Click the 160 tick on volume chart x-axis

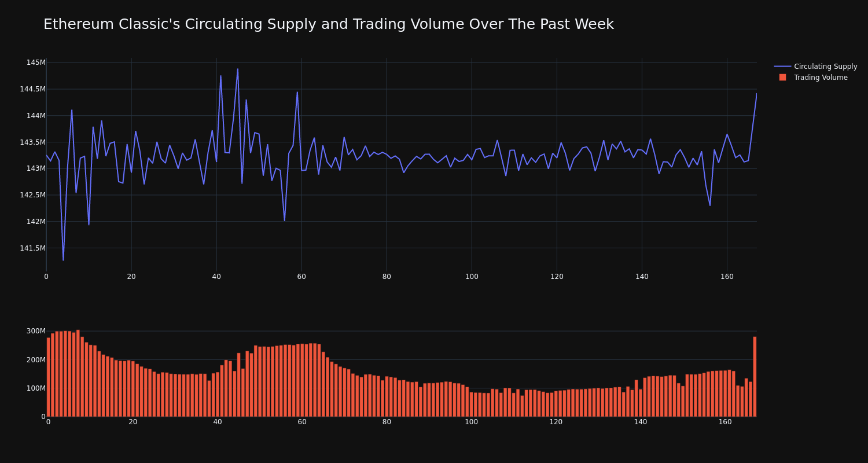pyautogui.click(x=725, y=422)
